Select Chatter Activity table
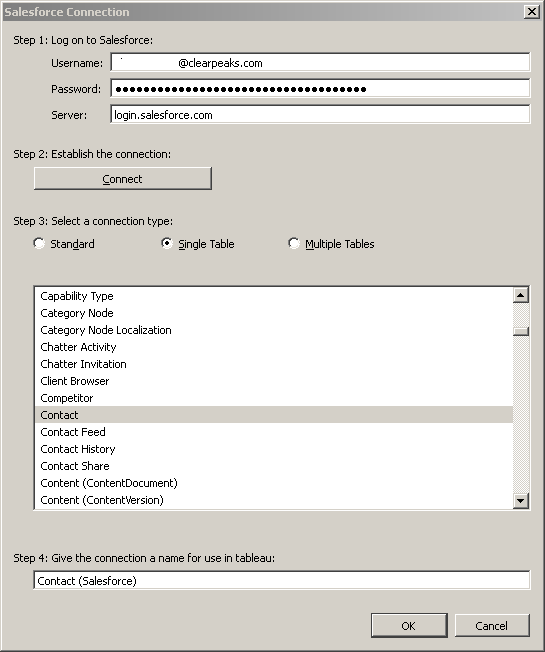Screen dimensions: 545x652 pyautogui.click(x=274, y=347)
